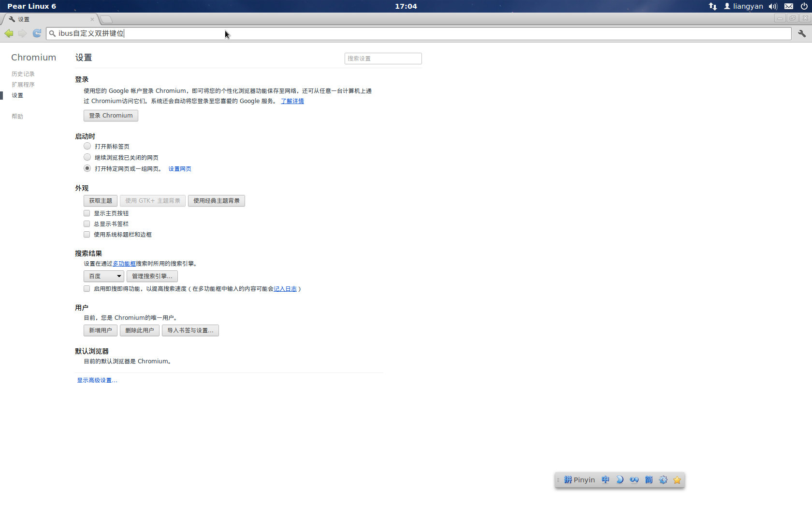Select 设置 in the sidebar
This screenshot has height=508, width=812.
pos(17,95)
